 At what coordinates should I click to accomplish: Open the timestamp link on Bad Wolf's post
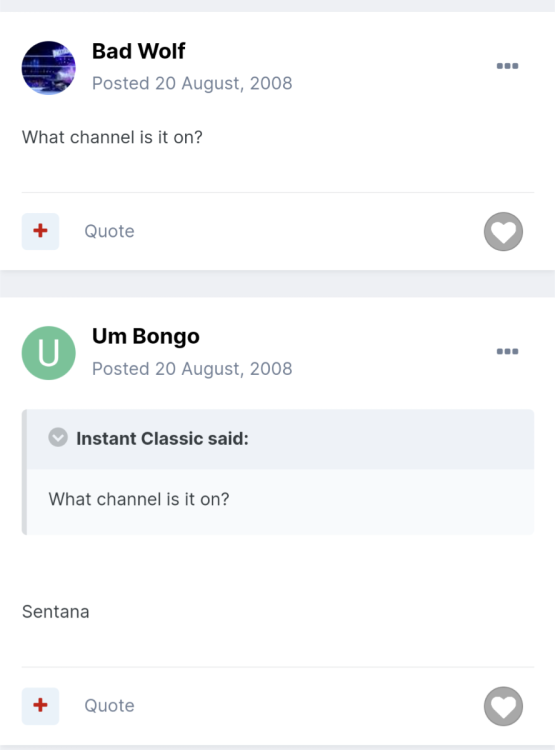tap(192, 83)
